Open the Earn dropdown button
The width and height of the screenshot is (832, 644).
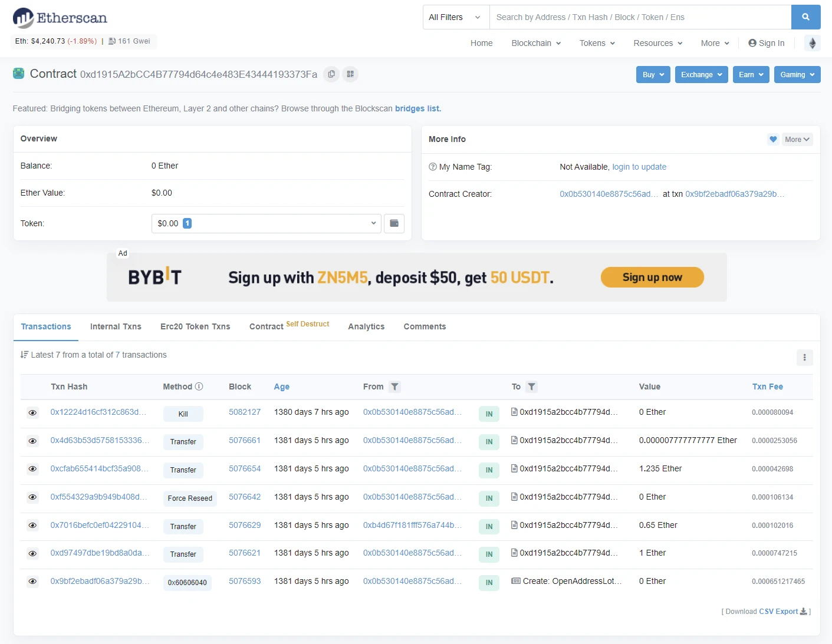751,75
